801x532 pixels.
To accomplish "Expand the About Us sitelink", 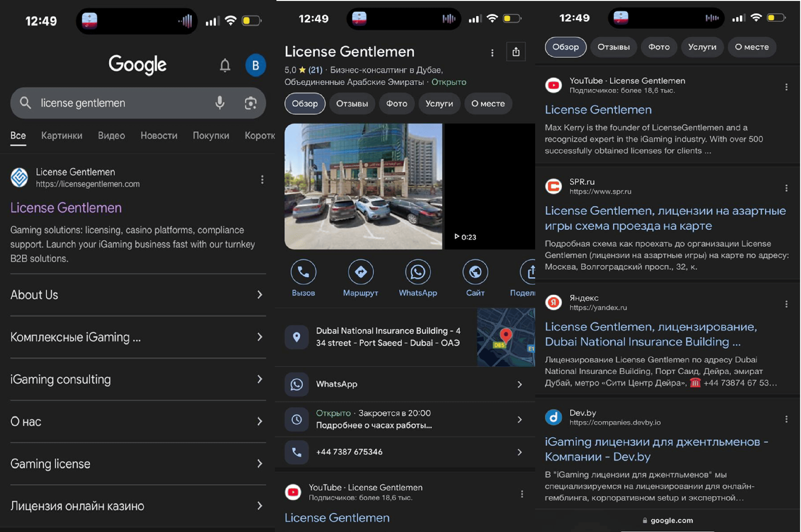I will click(138, 295).
